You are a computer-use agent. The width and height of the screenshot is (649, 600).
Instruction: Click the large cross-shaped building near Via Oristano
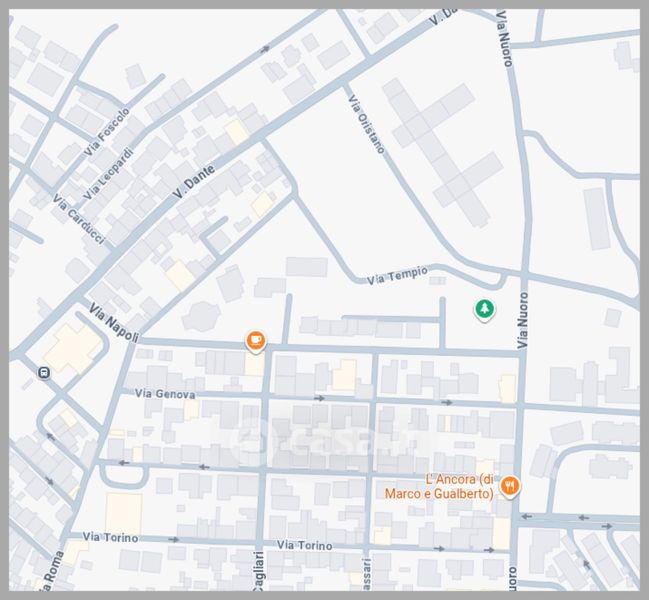[x=444, y=146]
